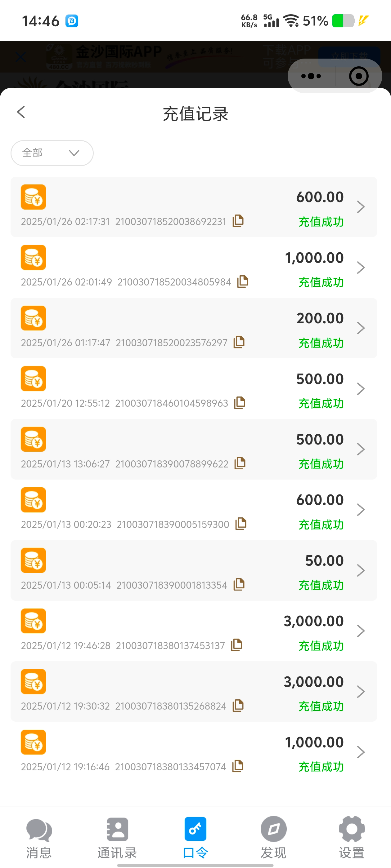Screen dimensions: 391x868
Task: Copy the order number for 200.00 recharge
Action: tap(239, 342)
